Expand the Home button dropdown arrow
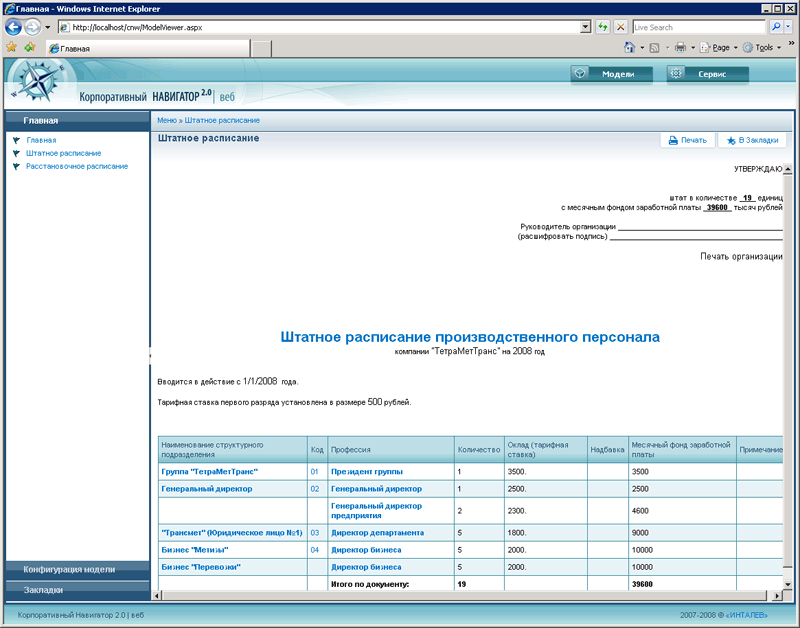800x628 pixels. 642,48
